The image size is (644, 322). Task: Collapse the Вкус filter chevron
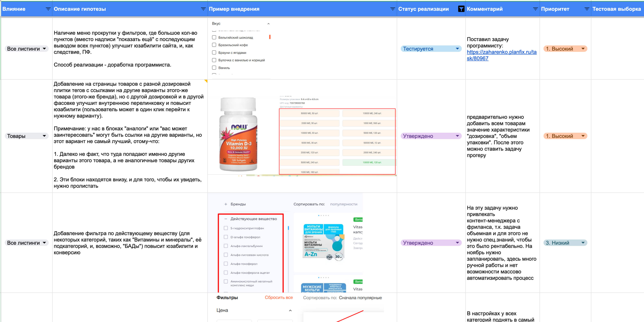click(x=268, y=24)
